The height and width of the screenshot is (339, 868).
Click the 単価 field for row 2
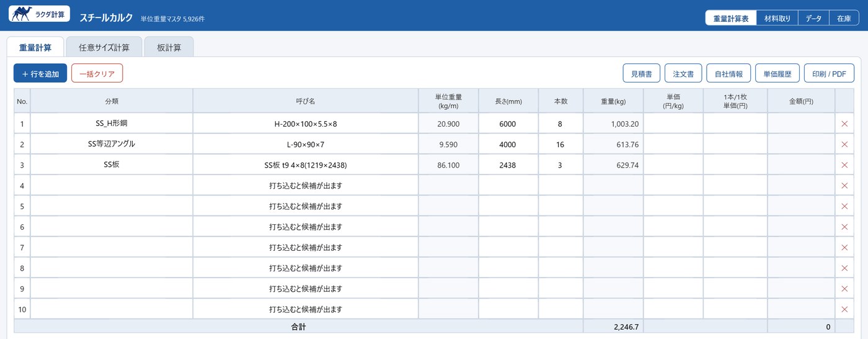coord(673,145)
